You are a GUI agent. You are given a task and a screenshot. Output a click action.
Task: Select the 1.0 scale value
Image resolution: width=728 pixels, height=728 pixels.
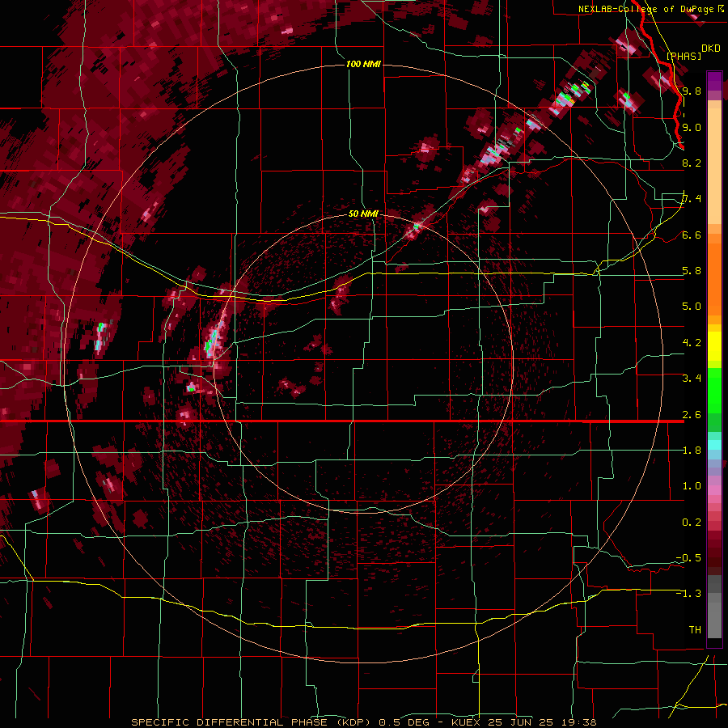(692, 486)
